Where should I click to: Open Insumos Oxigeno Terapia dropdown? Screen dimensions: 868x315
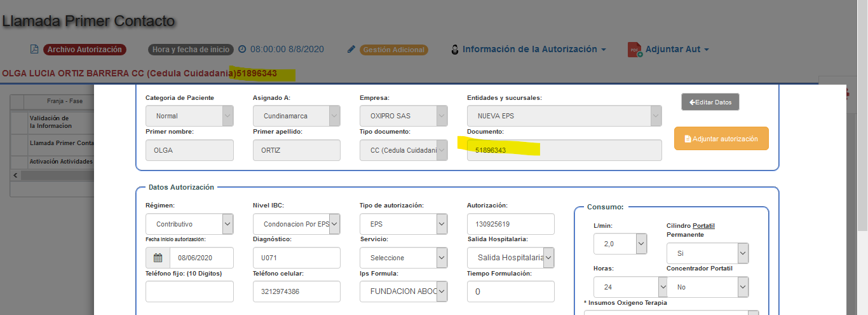pyautogui.click(x=671, y=312)
